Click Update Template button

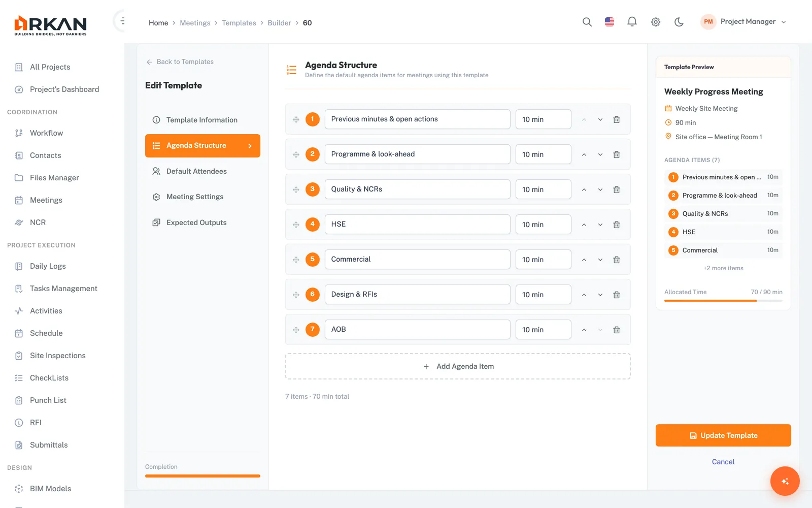(x=723, y=435)
